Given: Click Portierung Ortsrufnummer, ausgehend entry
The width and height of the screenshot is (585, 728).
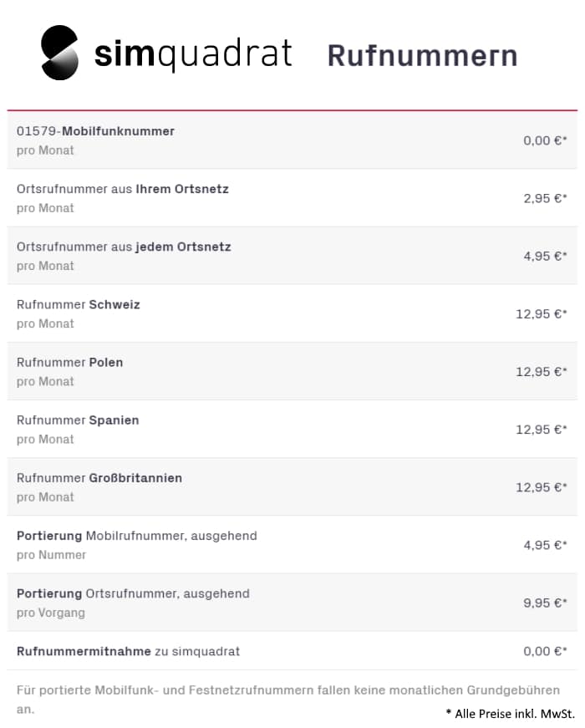Looking at the screenshot, I should [x=133, y=593].
